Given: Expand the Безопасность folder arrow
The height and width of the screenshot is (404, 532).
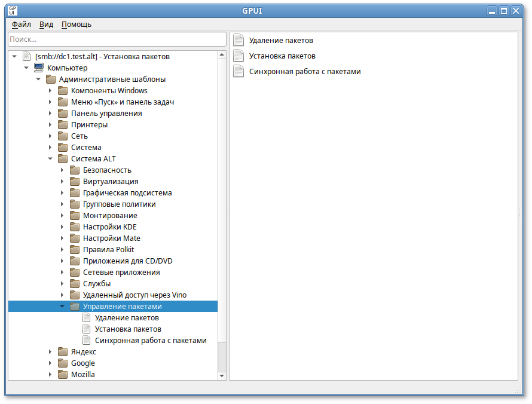Looking at the screenshot, I should [62, 170].
